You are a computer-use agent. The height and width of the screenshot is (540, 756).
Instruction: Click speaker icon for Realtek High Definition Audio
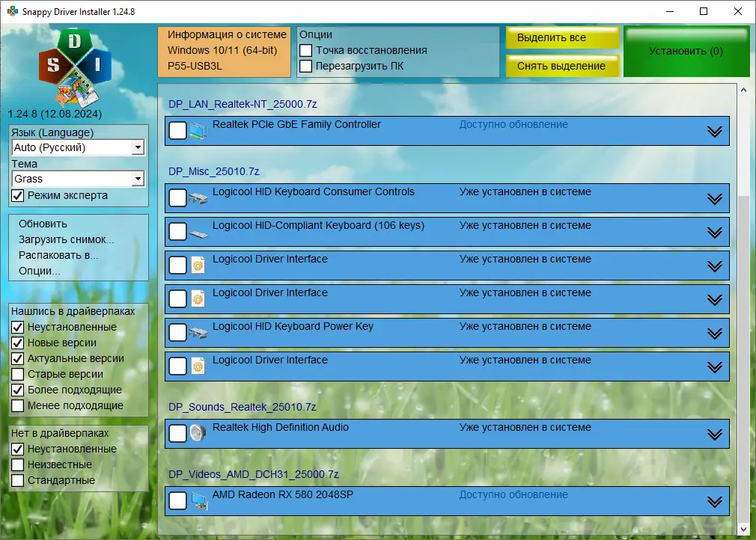[x=198, y=434]
